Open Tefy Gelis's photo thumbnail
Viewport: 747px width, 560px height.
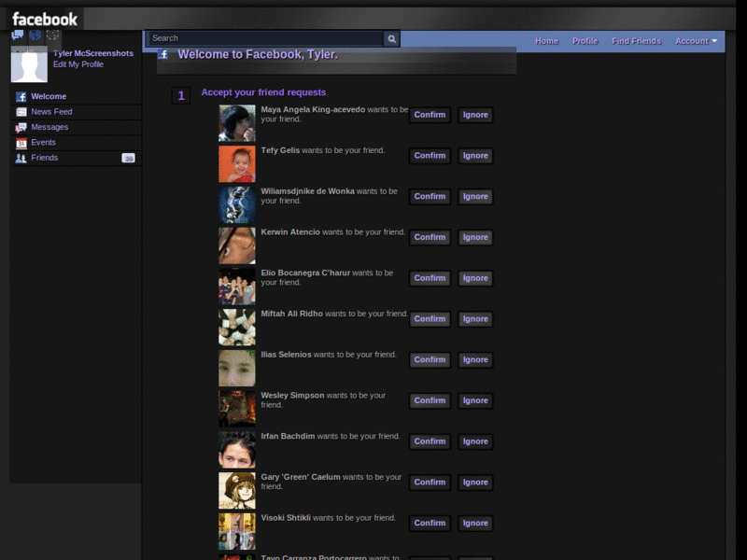click(237, 164)
